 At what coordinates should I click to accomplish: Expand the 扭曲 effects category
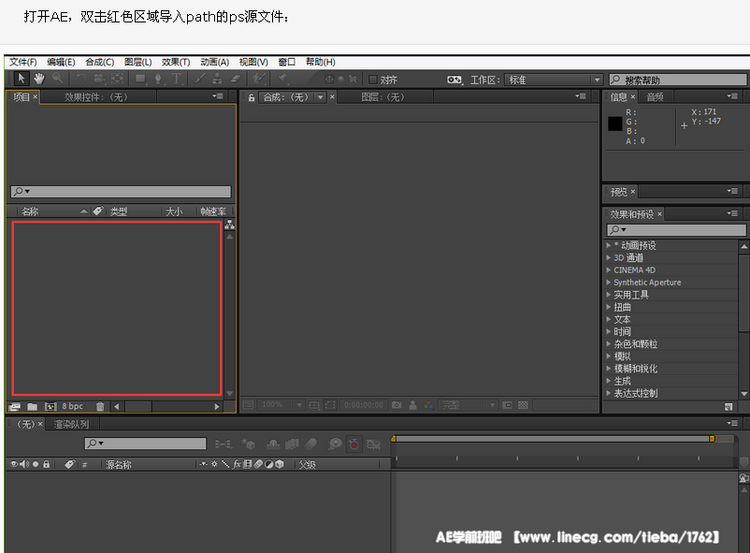point(608,307)
